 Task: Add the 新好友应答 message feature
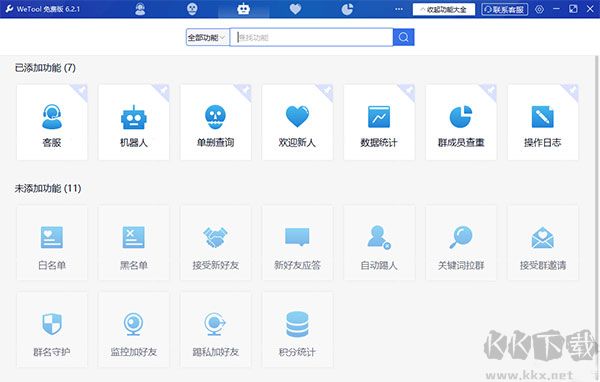coord(297,243)
